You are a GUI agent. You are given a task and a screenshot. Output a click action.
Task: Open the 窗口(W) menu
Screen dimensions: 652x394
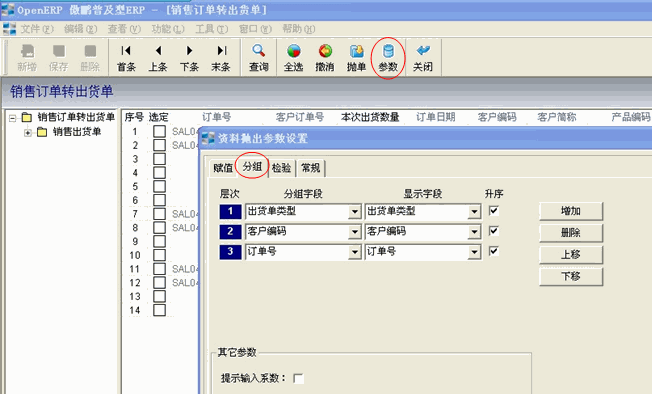pyautogui.click(x=255, y=29)
